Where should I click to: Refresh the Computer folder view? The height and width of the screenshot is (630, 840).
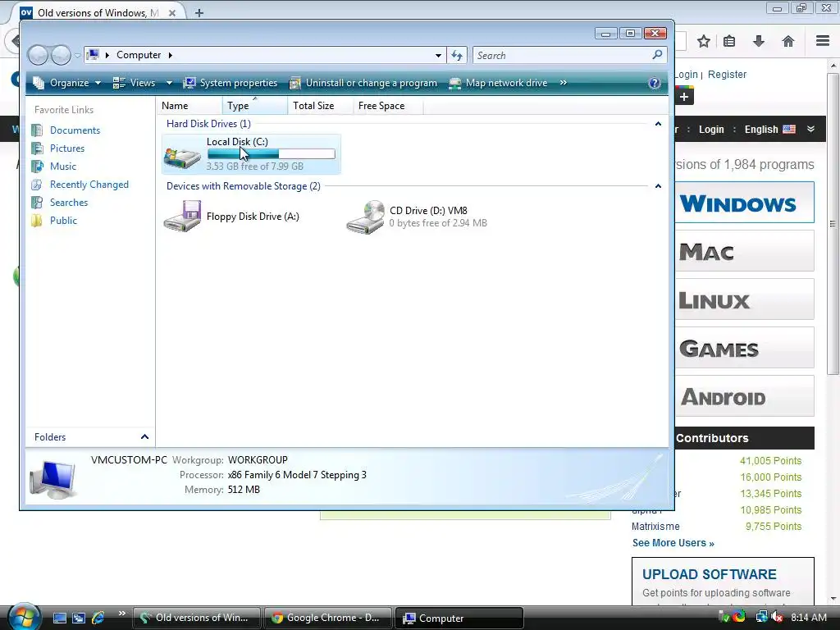click(457, 55)
